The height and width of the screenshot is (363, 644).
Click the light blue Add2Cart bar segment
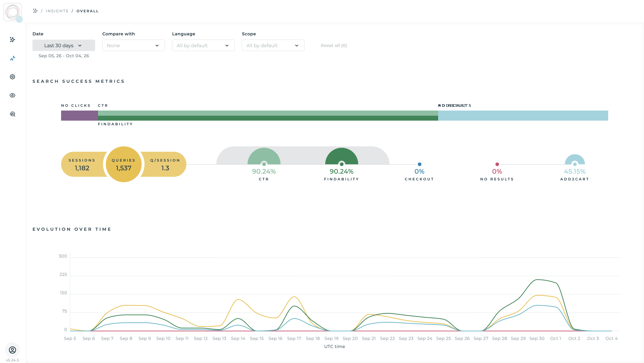(x=523, y=116)
